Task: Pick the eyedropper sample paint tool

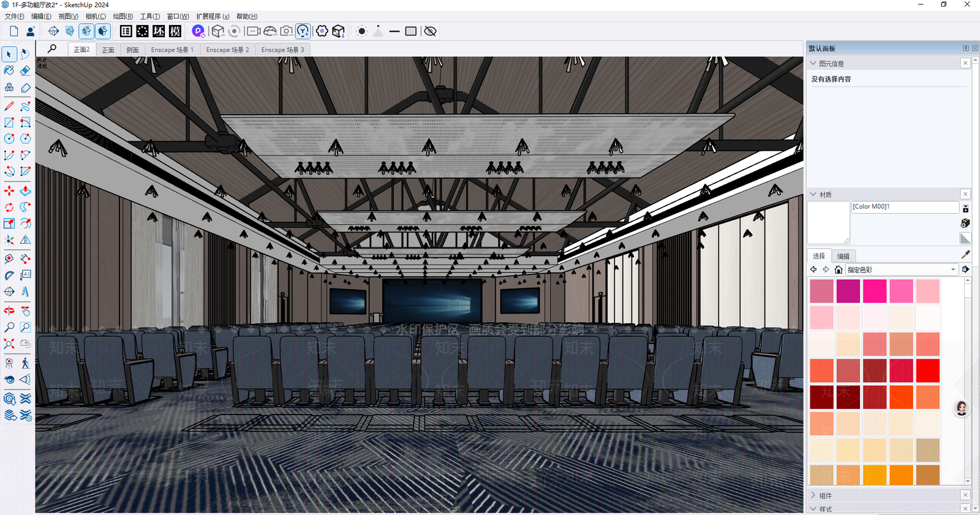Action: coord(966,255)
